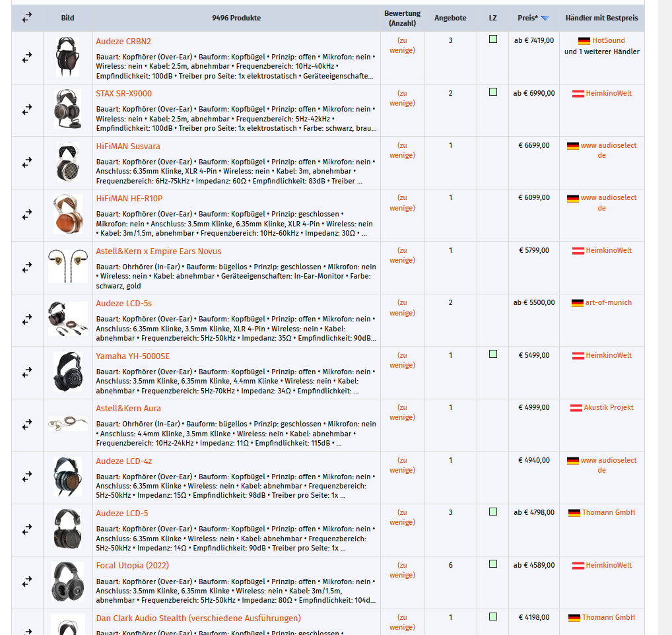
Task: Click compare arrows icon for STAX SR-X9000
Action: [x=27, y=110]
